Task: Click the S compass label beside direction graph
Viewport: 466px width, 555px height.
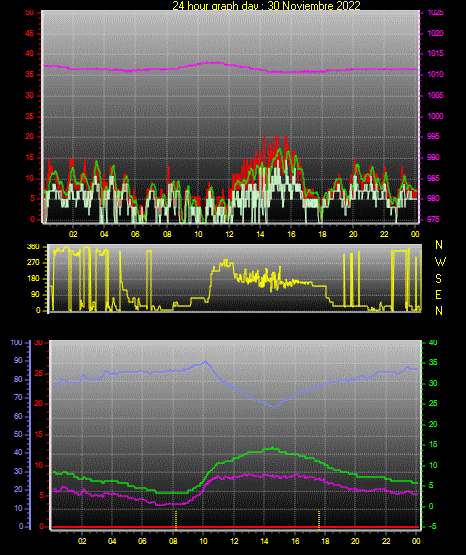Action: [438, 279]
